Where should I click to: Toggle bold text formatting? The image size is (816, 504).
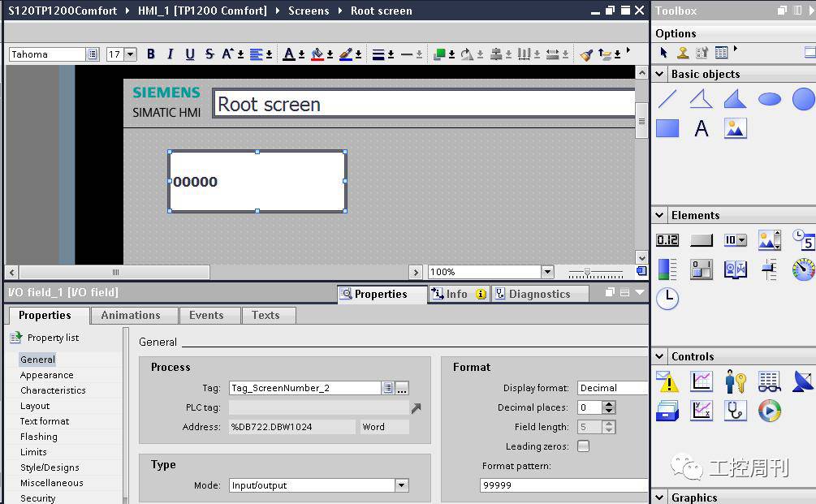(151, 54)
